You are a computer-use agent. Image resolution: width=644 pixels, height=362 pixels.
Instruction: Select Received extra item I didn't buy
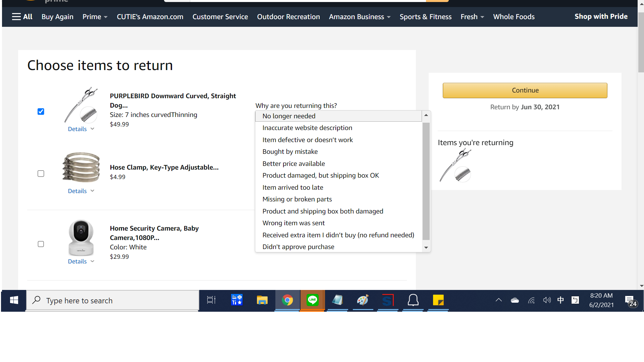338,235
